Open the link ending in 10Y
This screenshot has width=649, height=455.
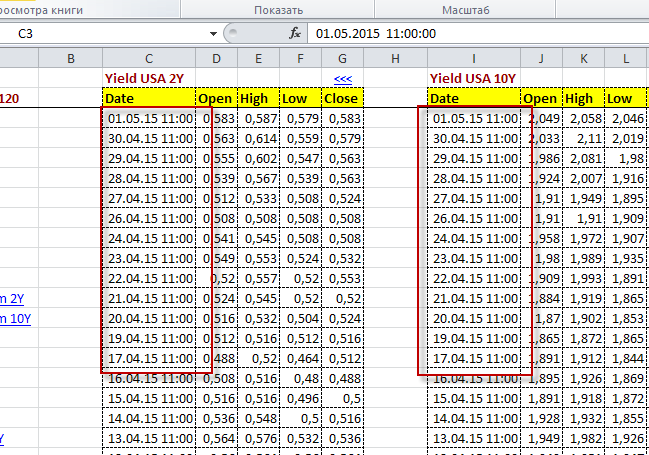14,319
